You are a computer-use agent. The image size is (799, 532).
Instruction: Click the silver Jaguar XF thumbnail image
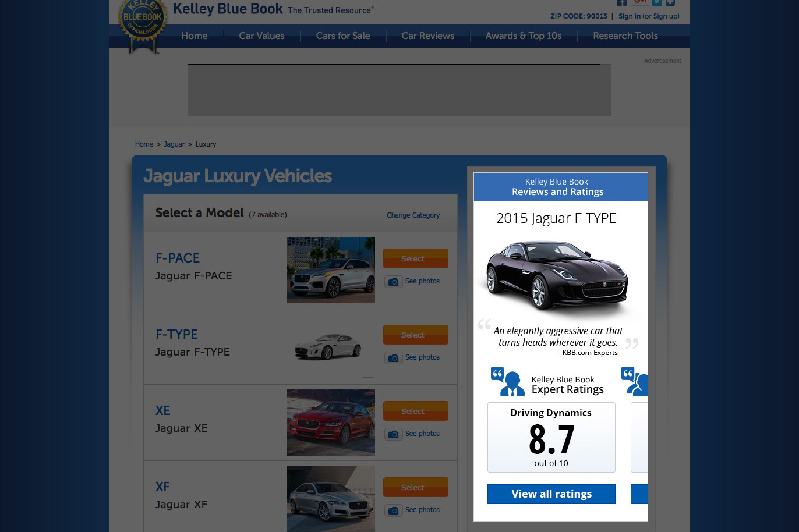(x=331, y=499)
